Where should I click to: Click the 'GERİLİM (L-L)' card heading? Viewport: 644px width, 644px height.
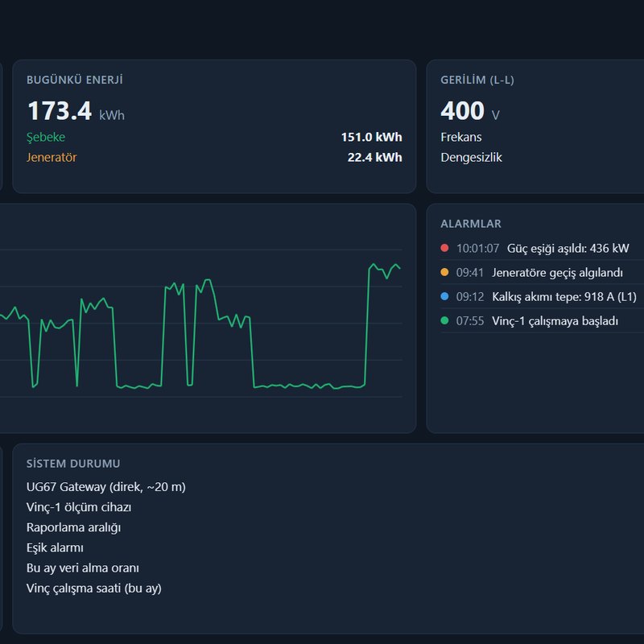tap(477, 80)
